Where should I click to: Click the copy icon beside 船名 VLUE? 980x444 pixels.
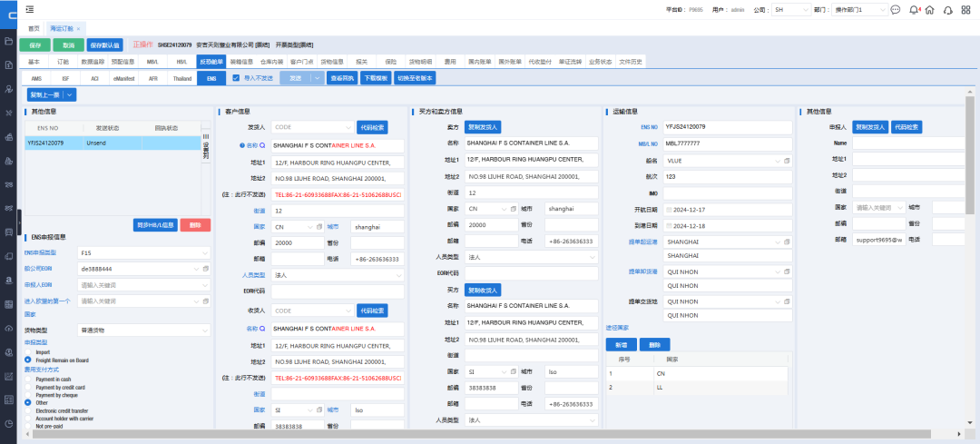(787, 161)
